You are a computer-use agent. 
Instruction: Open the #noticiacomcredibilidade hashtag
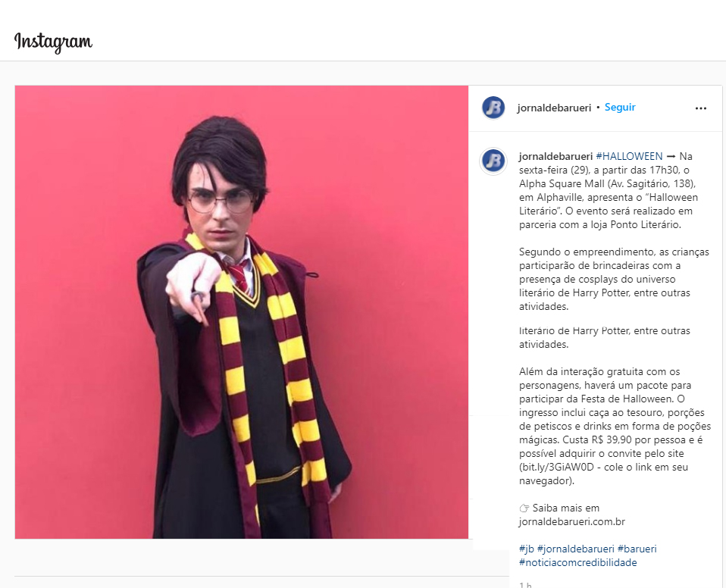pos(577,562)
